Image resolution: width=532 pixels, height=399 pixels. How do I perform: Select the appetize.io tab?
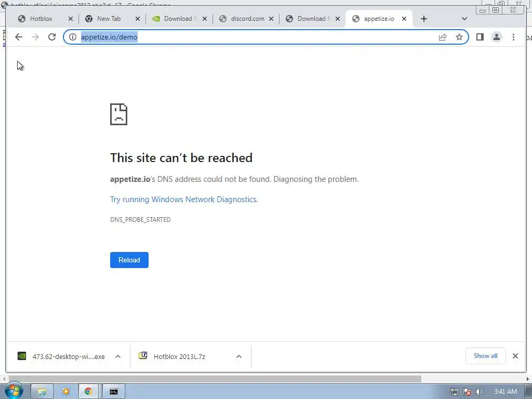[379, 19]
